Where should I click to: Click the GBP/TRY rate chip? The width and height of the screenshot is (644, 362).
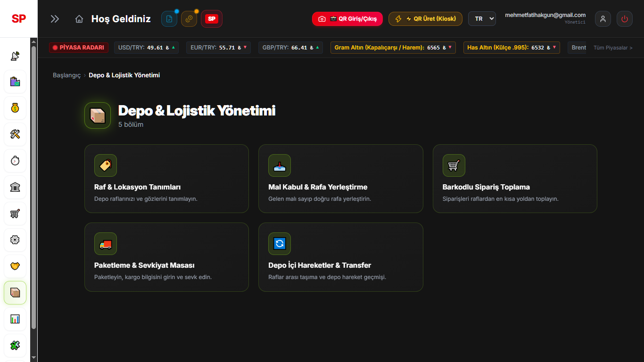[x=290, y=48]
